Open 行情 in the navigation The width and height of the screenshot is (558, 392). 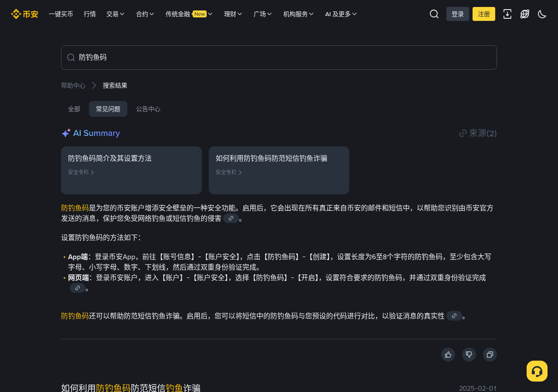tap(90, 14)
